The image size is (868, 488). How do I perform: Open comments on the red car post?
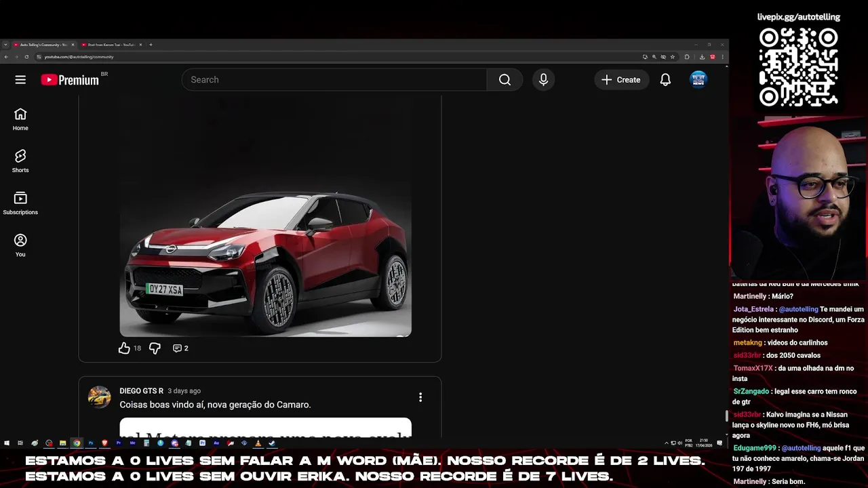(x=180, y=348)
